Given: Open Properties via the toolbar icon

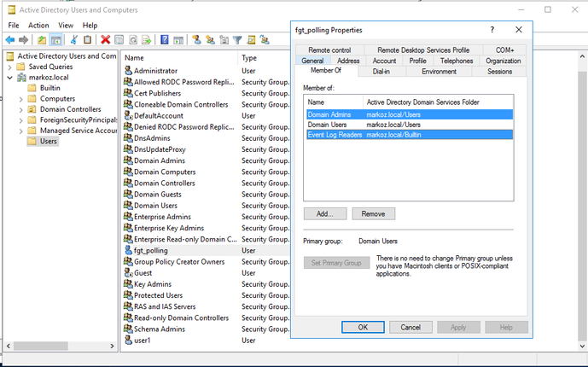Looking at the screenshot, I should coord(119,40).
